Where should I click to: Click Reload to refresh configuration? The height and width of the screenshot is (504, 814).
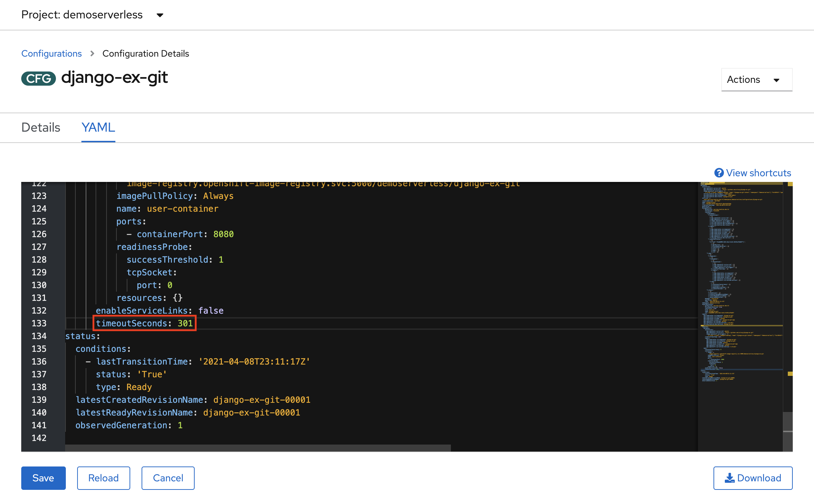103,478
